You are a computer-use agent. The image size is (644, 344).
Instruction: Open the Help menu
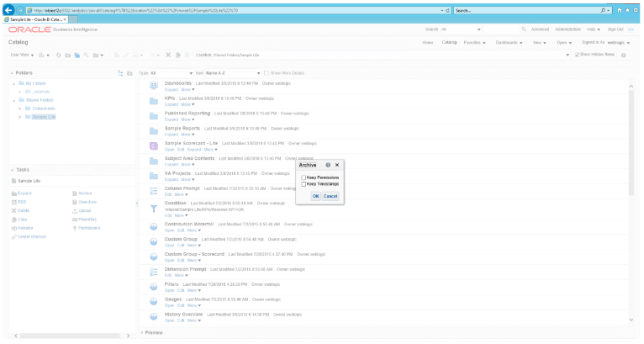click(593, 29)
